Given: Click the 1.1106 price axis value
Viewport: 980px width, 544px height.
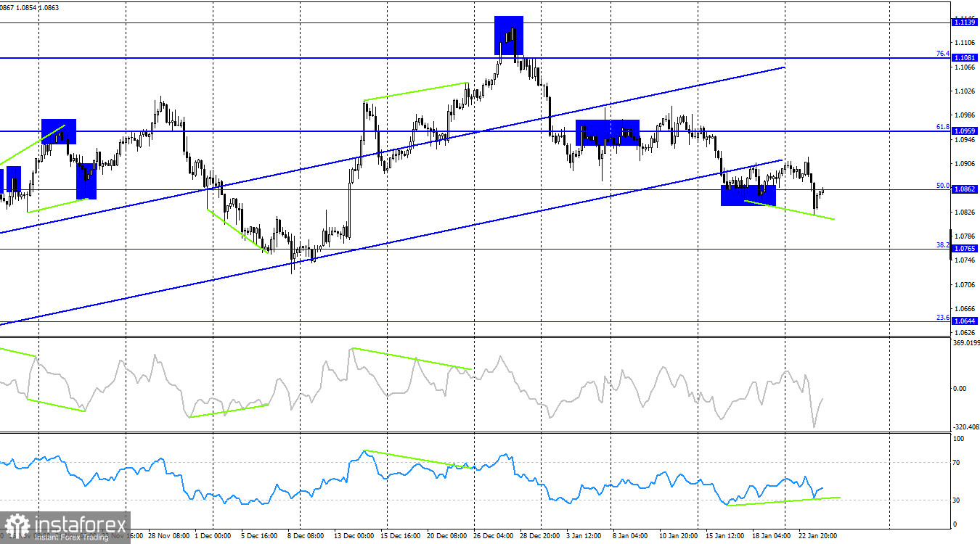Looking at the screenshot, I should [965, 43].
